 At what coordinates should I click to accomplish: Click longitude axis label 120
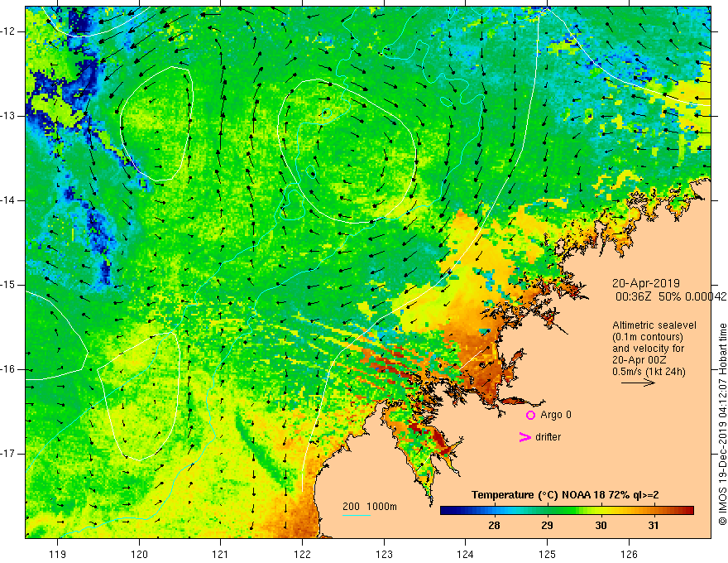click(139, 554)
